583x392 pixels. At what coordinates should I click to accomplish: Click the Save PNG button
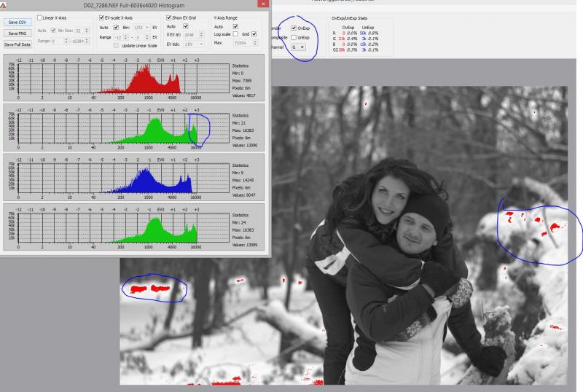point(17,34)
